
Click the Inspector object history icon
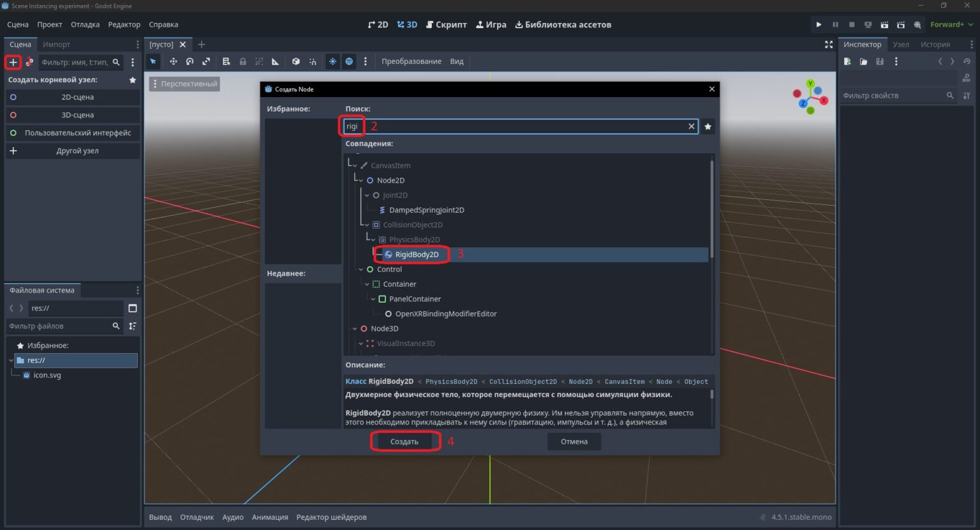tap(967, 61)
